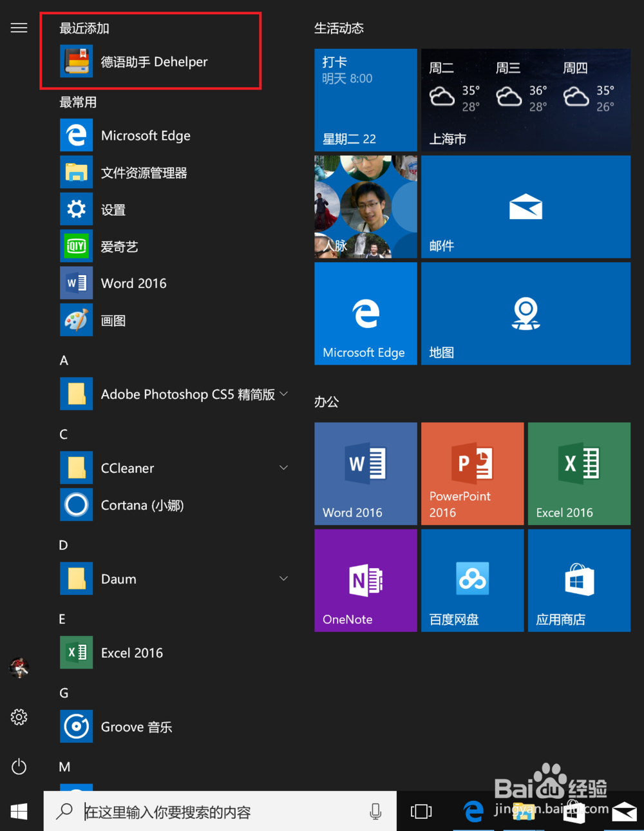The width and height of the screenshot is (644, 831).
Task: Open the hamburger menu at top of Start
Action: pyautogui.click(x=19, y=28)
